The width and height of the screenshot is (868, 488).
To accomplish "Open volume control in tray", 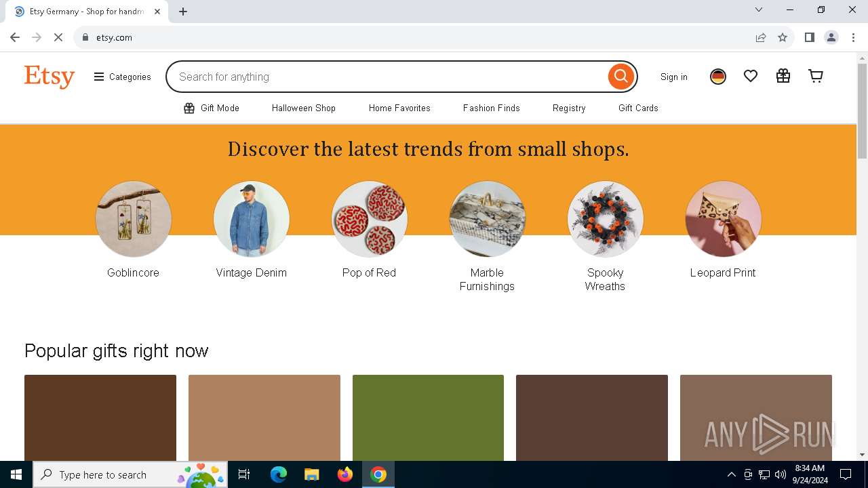I will (781, 474).
